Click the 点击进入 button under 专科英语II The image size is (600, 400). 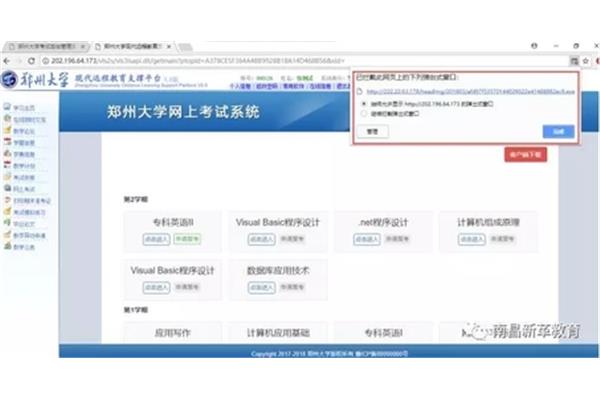tap(157, 239)
